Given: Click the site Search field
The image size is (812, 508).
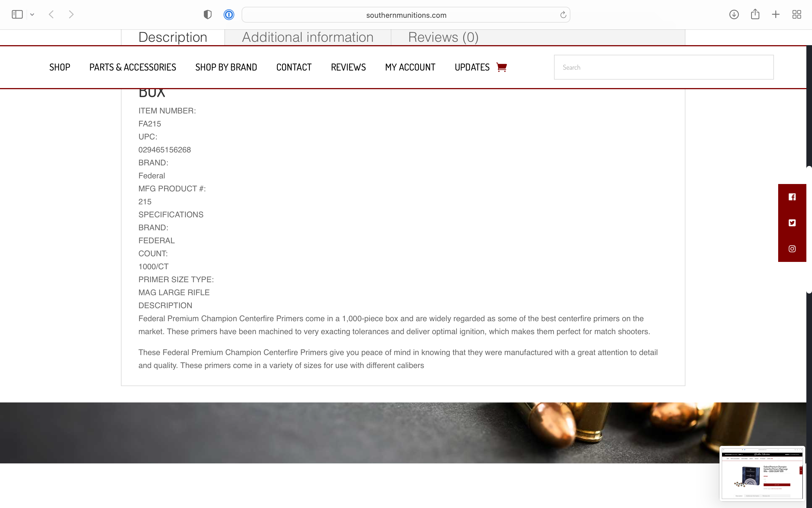Looking at the screenshot, I should tap(664, 67).
